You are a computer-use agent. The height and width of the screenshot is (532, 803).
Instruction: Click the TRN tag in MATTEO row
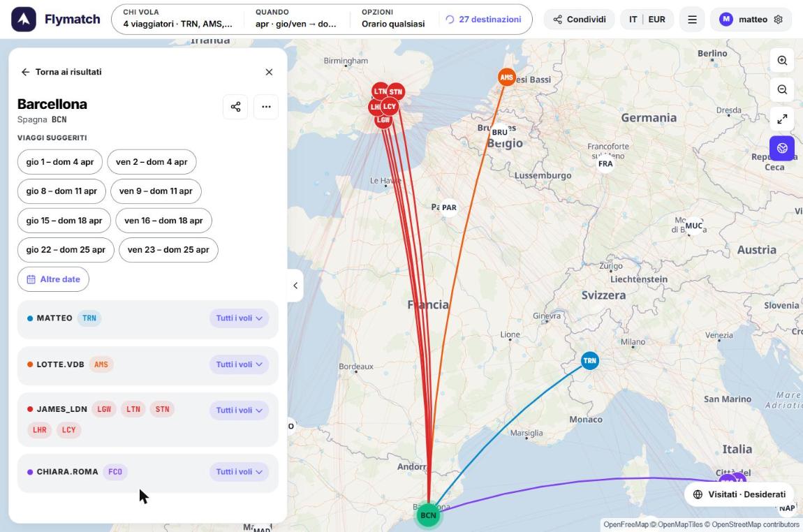click(89, 318)
